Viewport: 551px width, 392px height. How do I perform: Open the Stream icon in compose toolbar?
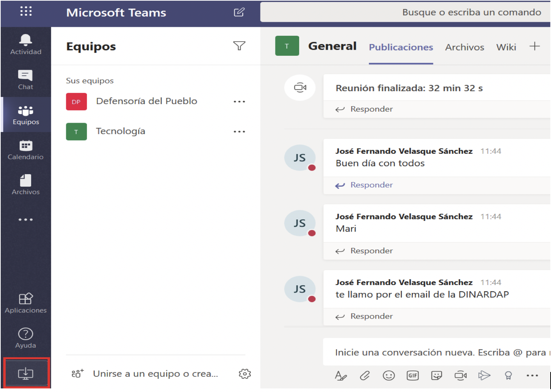click(484, 376)
